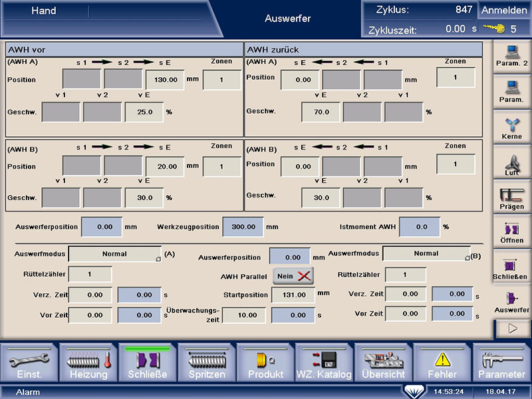The height and width of the screenshot is (399, 532).
Task: Open the Param. 2 sidebar page
Action: pos(511,57)
